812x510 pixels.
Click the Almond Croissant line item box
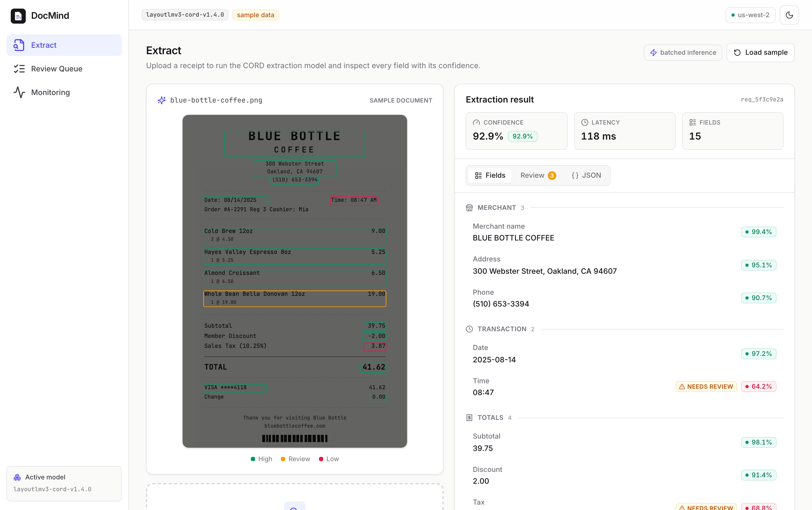click(295, 278)
